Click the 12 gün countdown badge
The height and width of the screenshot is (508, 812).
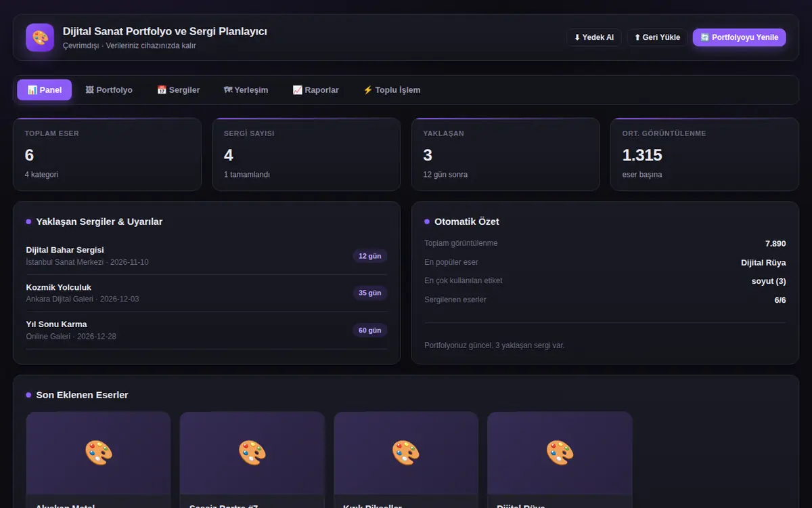pyautogui.click(x=370, y=256)
